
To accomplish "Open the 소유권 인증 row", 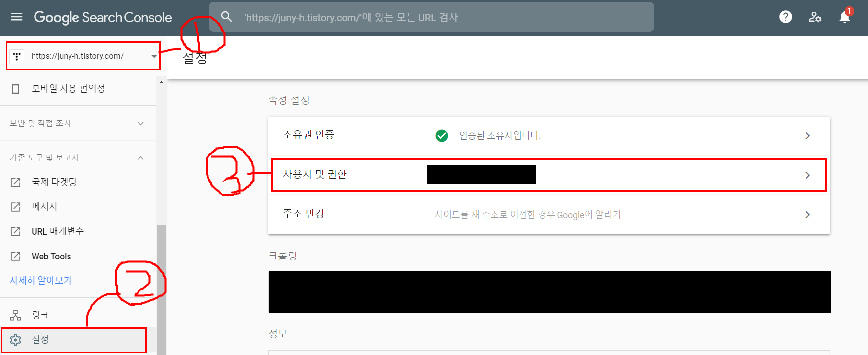I will (x=549, y=135).
